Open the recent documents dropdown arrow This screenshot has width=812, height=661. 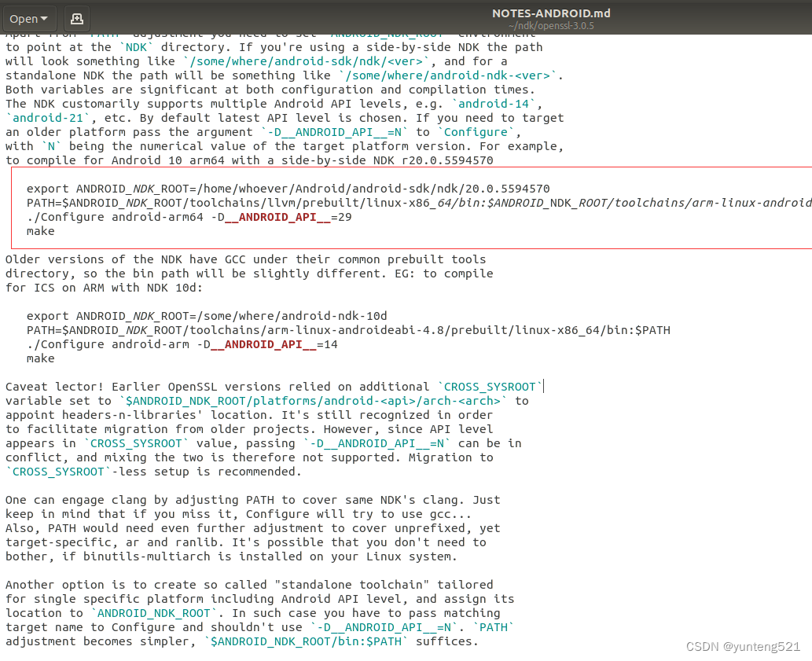[x=44, y=18]
